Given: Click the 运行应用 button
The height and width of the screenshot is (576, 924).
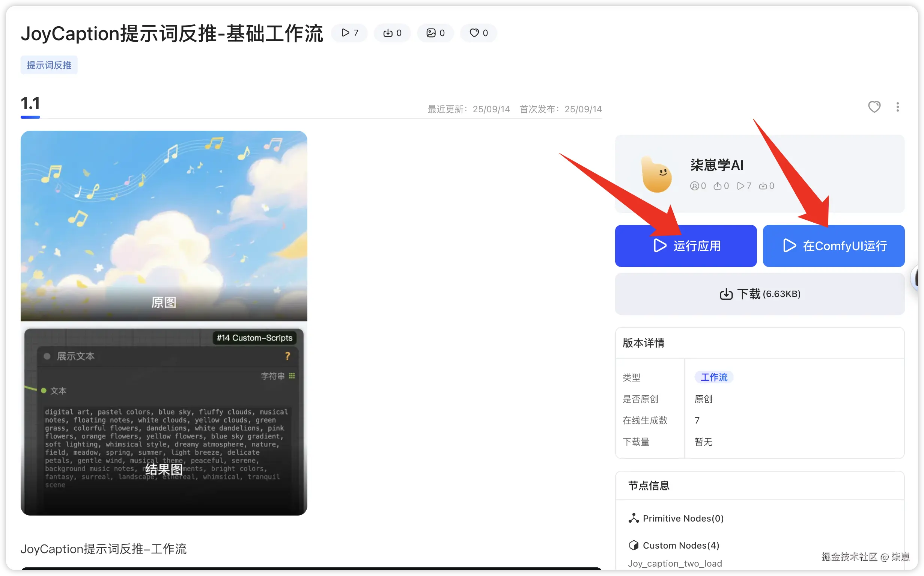Looking at the screenshot, I should 686,246.
